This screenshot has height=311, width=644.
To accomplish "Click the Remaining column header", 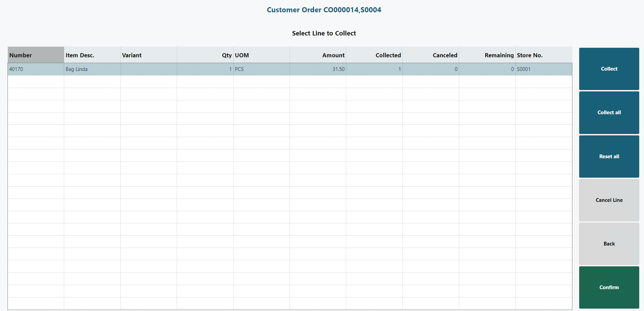I will [x=487, y=55].
